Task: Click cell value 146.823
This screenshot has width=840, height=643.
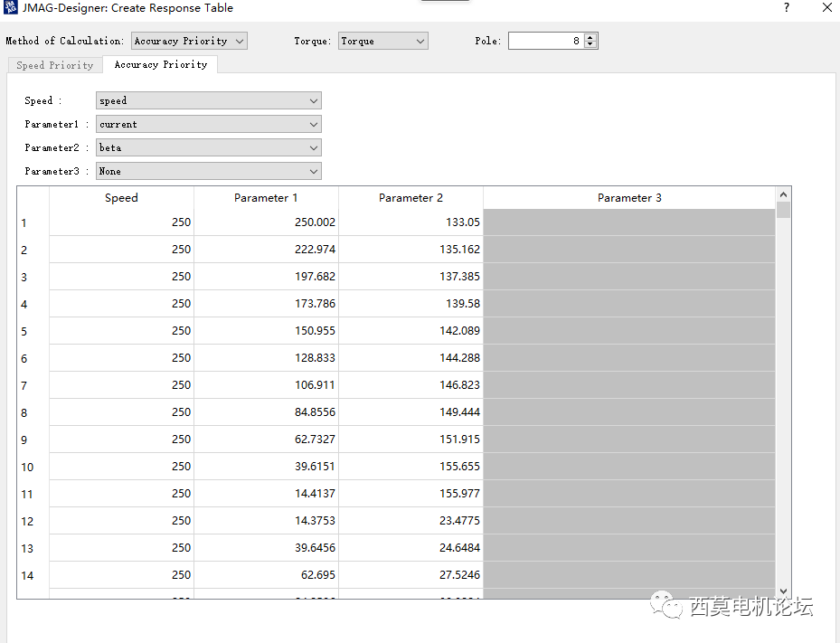Action: click(411, 385)
